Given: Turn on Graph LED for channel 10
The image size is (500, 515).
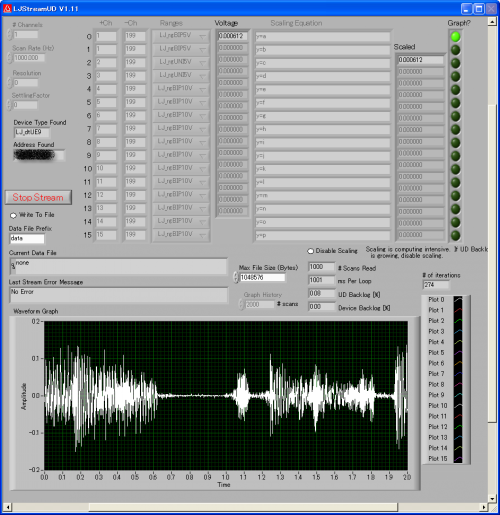Looking at the screenshot, I should pos(455,169).
